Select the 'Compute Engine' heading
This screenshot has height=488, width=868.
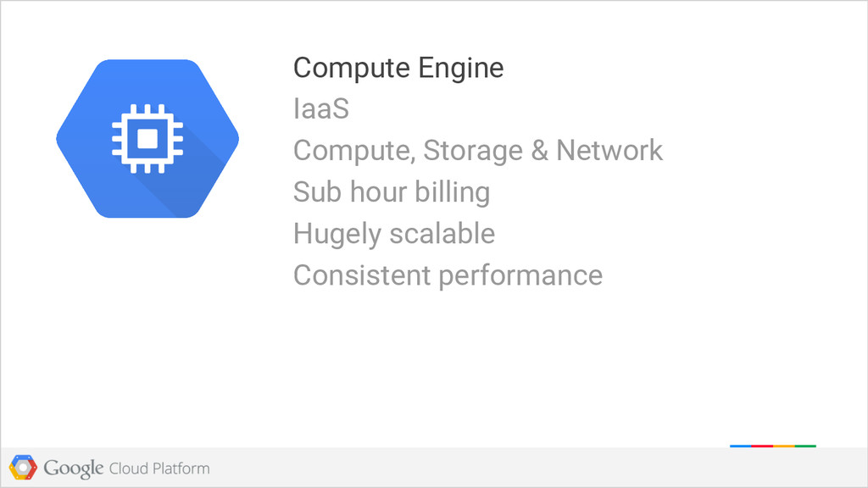tap(398, 67)
